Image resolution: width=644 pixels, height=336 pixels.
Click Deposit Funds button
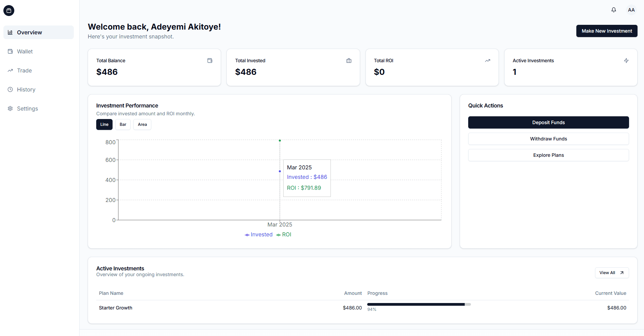(548, 122)
